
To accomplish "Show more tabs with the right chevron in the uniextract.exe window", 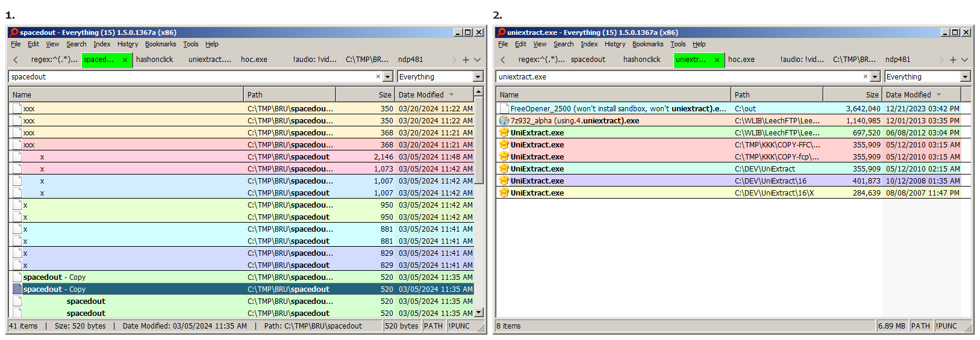I will [x=941, y=60].
